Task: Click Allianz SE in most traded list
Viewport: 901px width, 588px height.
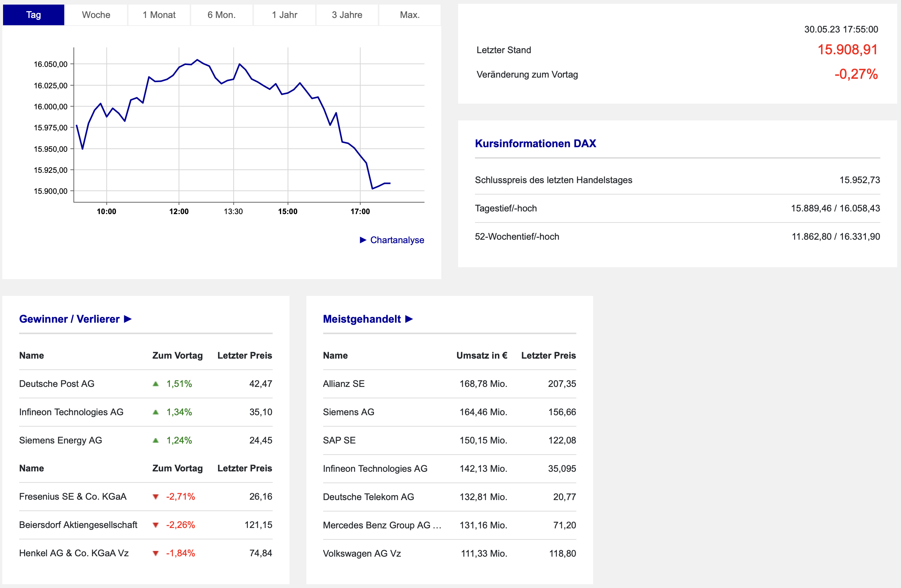Action: [344, 384]
